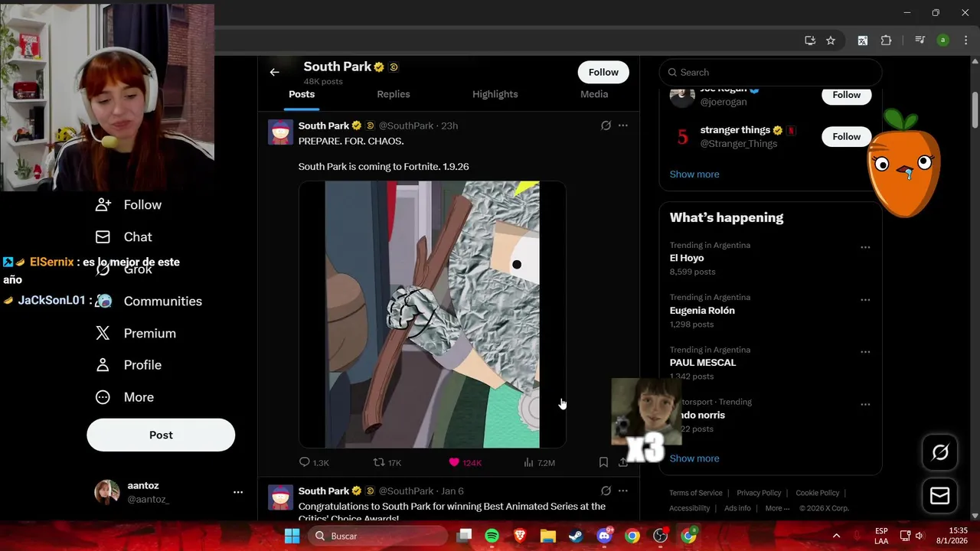Screen dimensions: 980x551
Task: Toggle bookmark on the Fortnite post
Action: coord(603,462)
